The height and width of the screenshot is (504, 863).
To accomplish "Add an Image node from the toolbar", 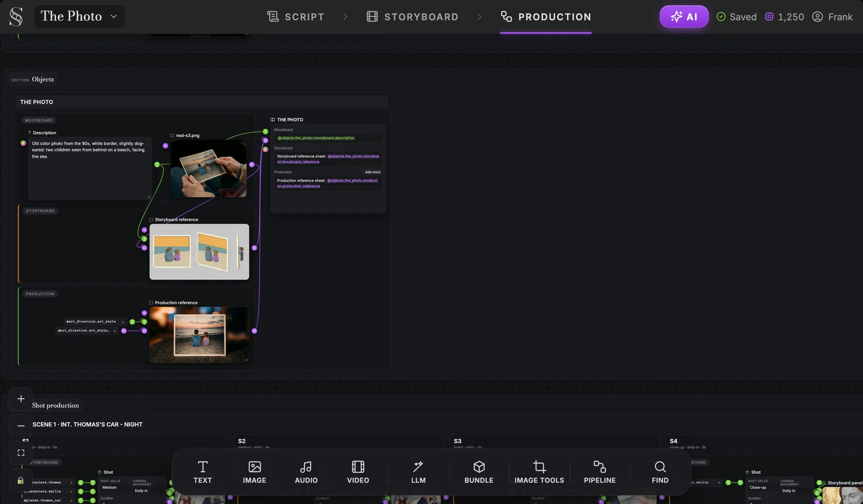I will (x=255, y=472).
